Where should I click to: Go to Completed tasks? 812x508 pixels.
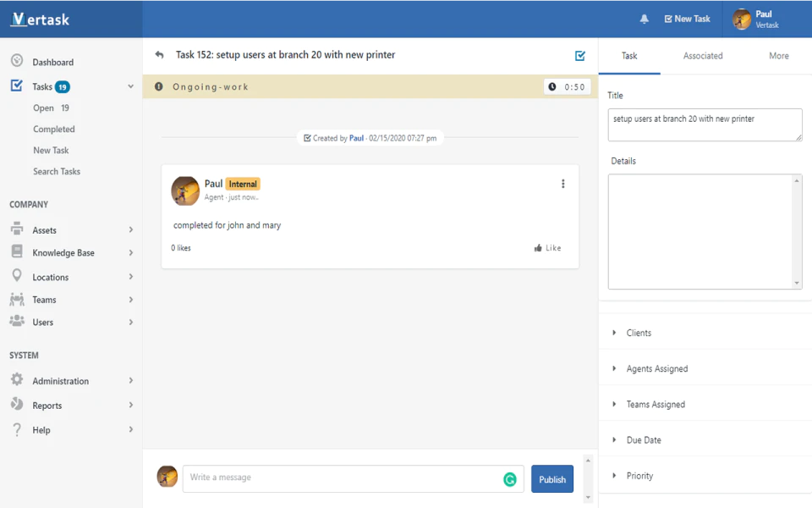[x=54, y=129]
